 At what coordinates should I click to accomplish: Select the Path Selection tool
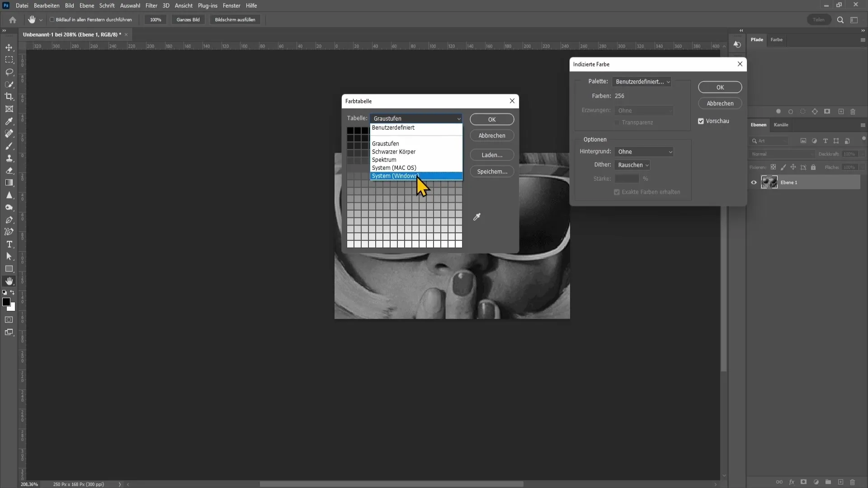coord(9,256)
